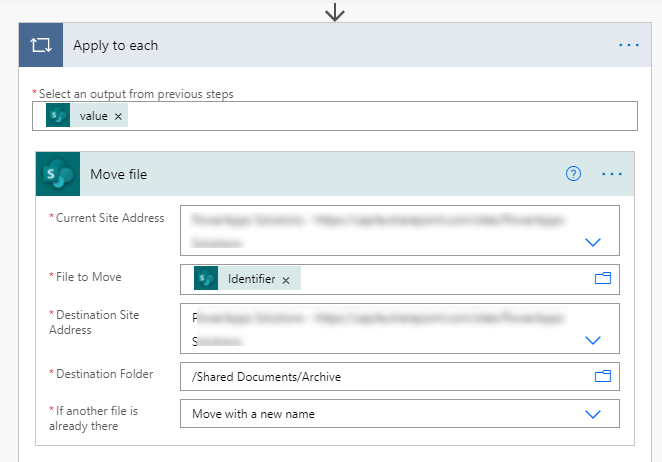This screenshot has width=662, height=462.
Task: Remove the value token
Action: 118,116
